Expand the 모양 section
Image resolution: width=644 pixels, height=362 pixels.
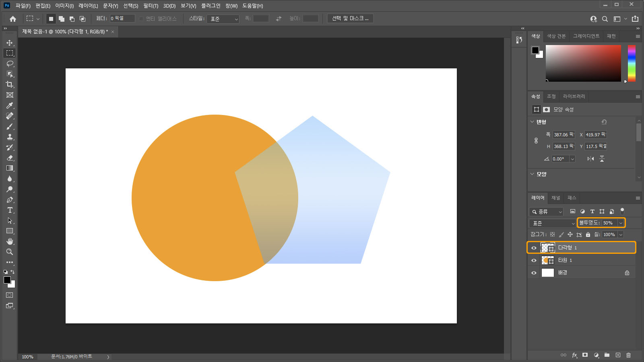point(532,174)
